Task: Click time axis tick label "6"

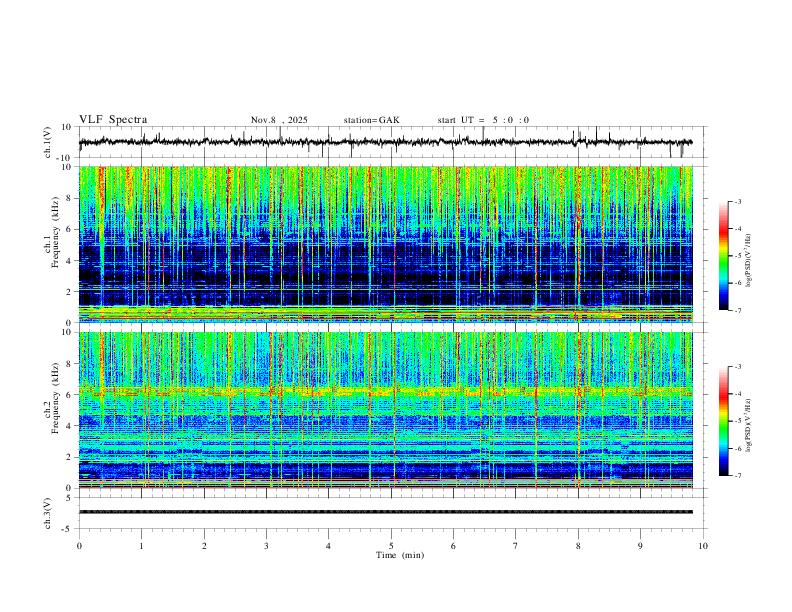Action: [453, 546]
